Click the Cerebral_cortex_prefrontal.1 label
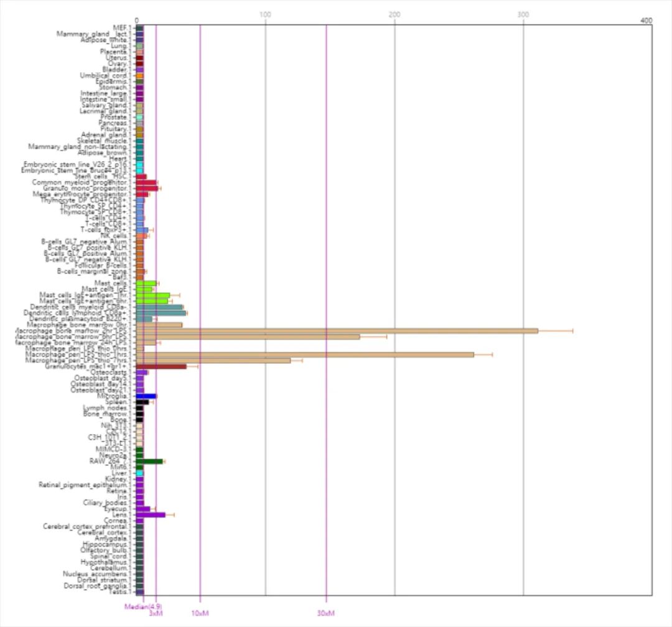 click(88, 526)
